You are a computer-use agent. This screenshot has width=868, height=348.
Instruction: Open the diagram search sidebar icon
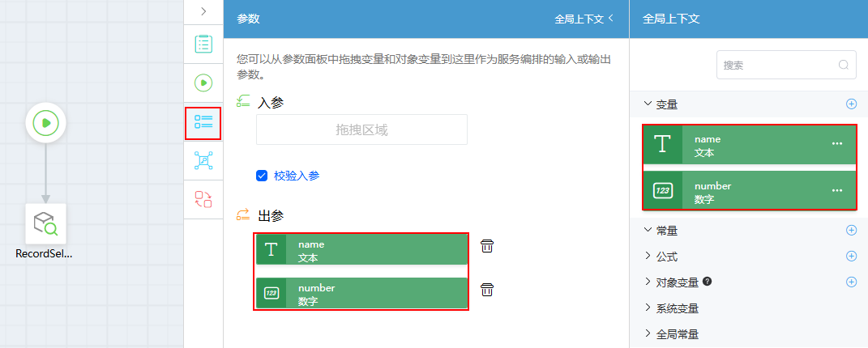click(x=203, y=161)
